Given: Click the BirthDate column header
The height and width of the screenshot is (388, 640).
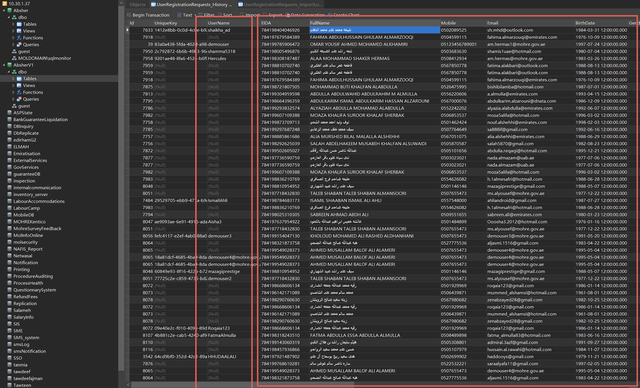Looking at the screenshot, I should tap(601, 23).
